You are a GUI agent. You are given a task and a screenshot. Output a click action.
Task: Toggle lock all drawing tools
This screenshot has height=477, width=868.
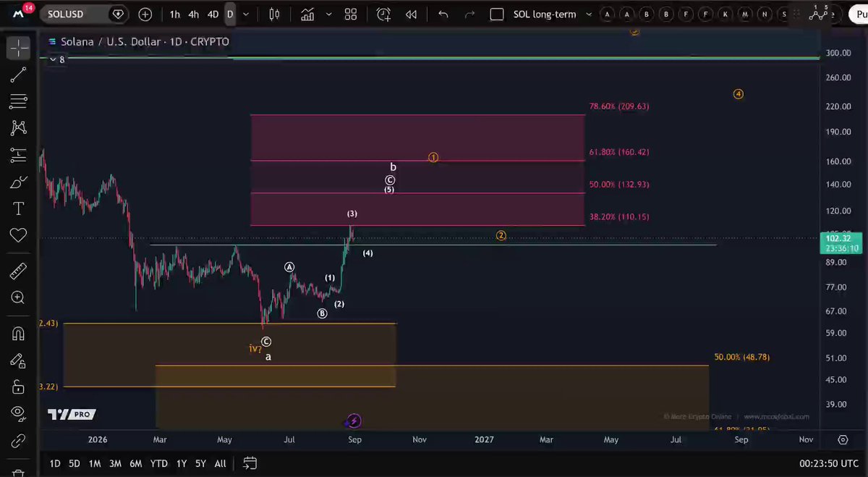[x=18, y=387]
